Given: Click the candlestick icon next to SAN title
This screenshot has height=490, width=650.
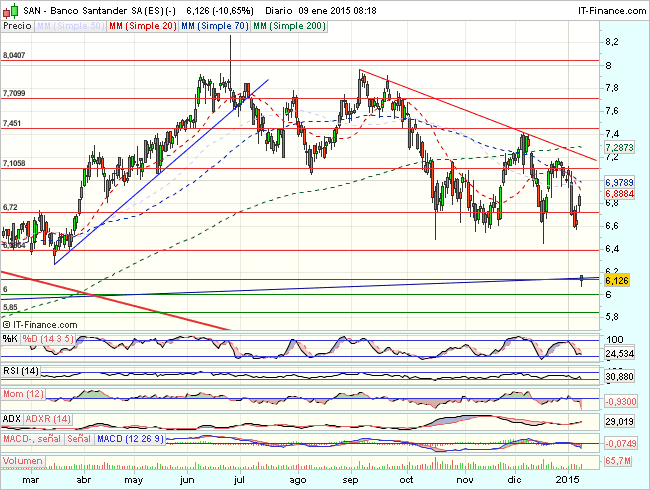Looking at the screenshot, I should pyautogui.click(x=10, y=10).
